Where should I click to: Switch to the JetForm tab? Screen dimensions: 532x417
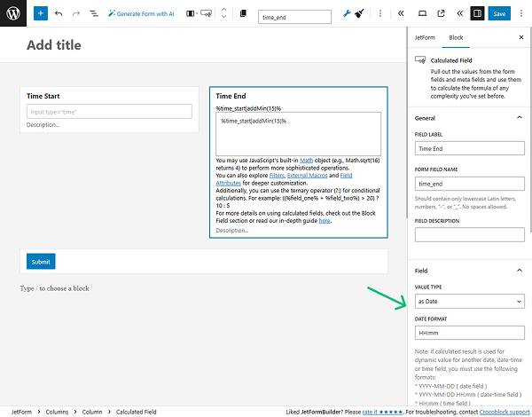coord(426,38)
